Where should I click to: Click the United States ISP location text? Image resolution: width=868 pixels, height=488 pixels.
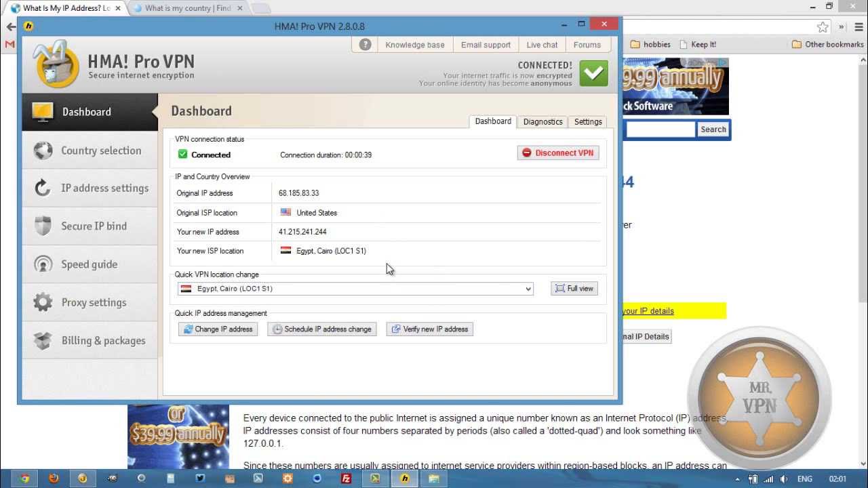point(317,213)
